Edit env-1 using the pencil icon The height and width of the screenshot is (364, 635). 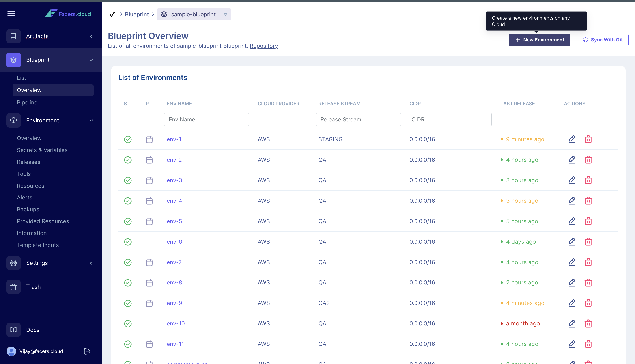tap(572, 139)
